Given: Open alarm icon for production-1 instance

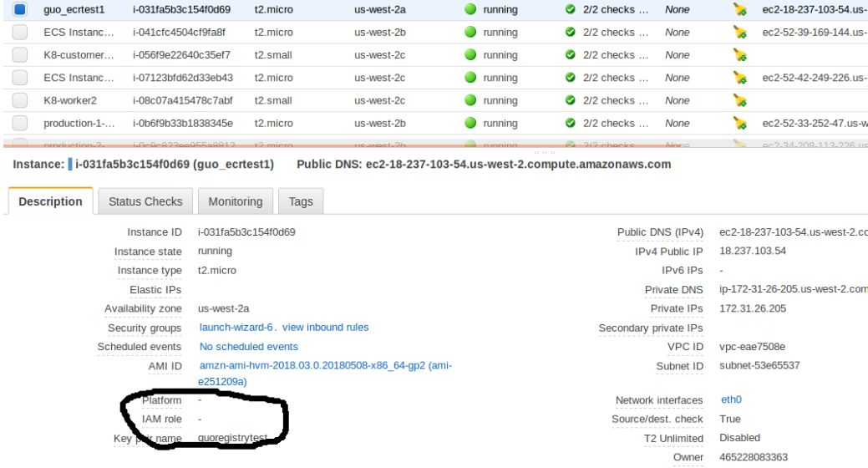Looking at the screenshot, I should (739, 124).
